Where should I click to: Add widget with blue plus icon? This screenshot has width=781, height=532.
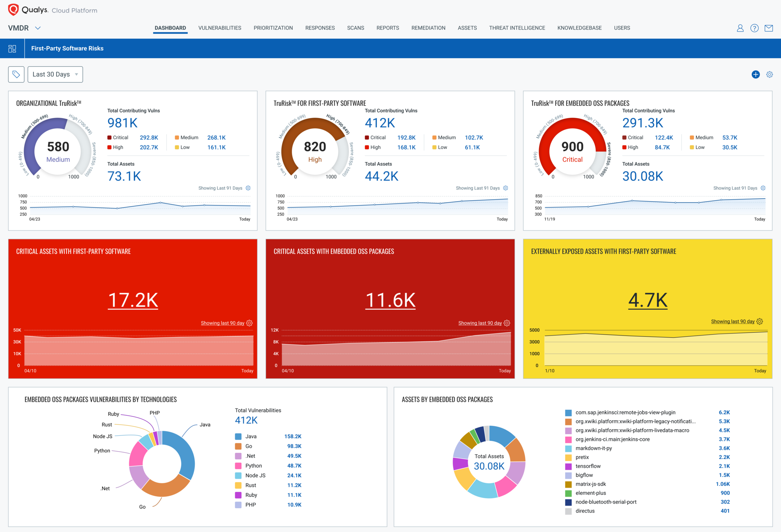pos(756,74)
